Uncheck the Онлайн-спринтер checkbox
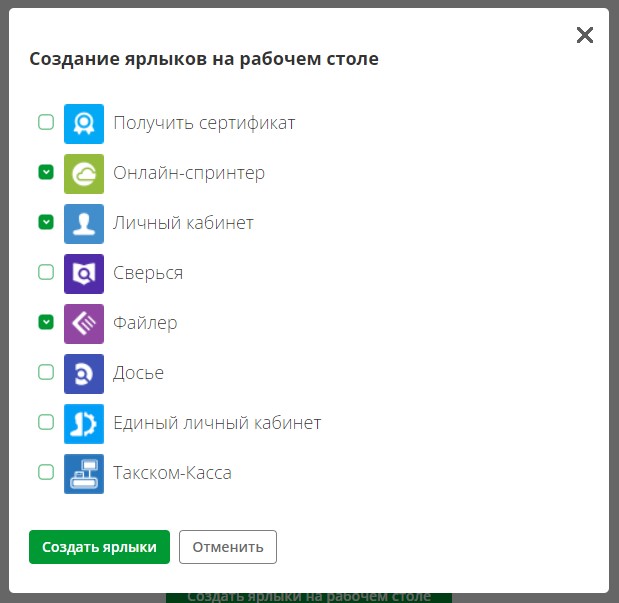Screen dimensions: 619x603 click(46, 172)
